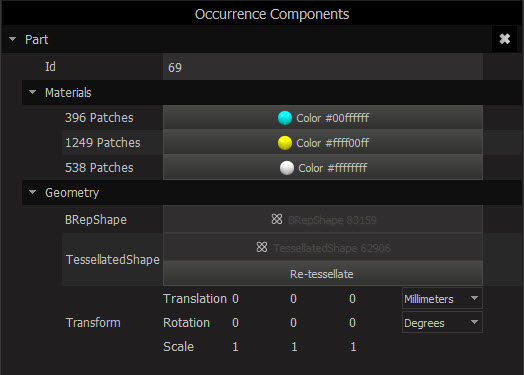
Task: Collapse the Geometry section
Action: [x=32, y=192]
